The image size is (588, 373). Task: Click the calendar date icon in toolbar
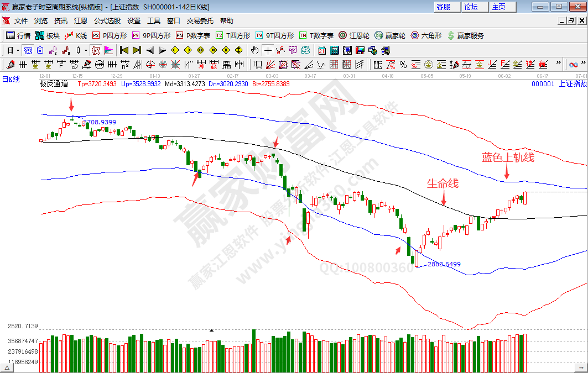point(322,50)
